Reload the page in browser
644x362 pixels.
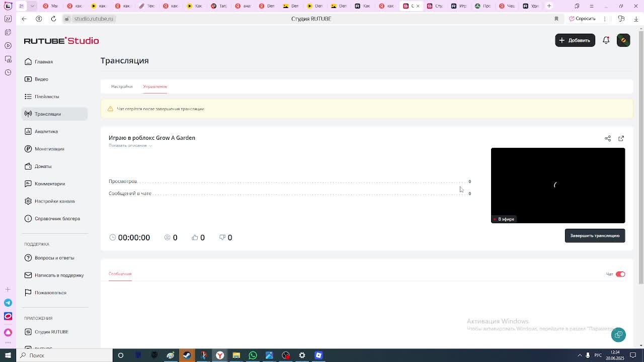click(x=53, y=19)
